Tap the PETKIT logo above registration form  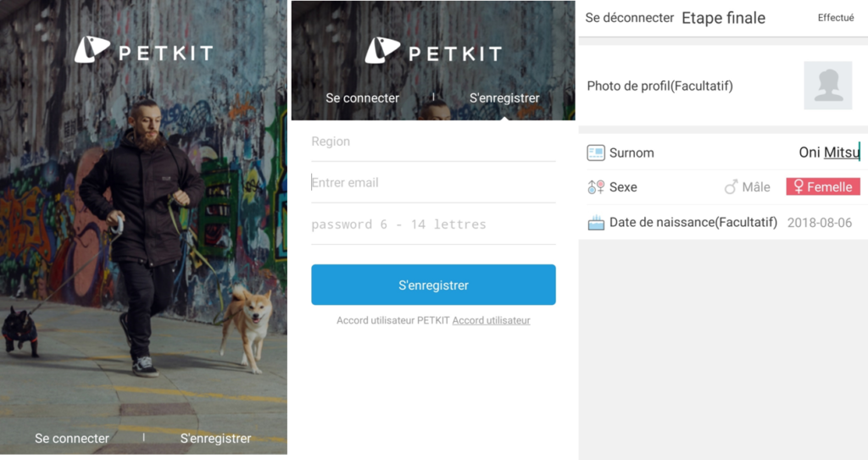pos(433,51)
